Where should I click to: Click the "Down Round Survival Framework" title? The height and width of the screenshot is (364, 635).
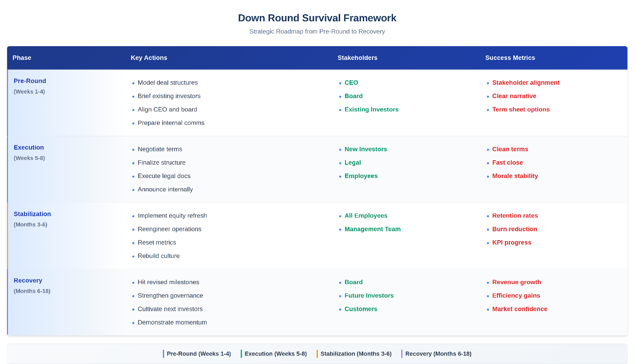[x=317, y=18]
